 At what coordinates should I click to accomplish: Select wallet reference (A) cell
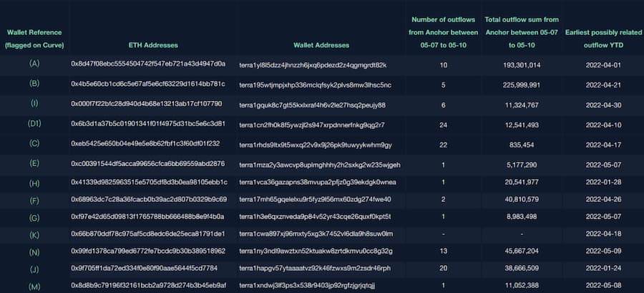[x=34, y=64]
